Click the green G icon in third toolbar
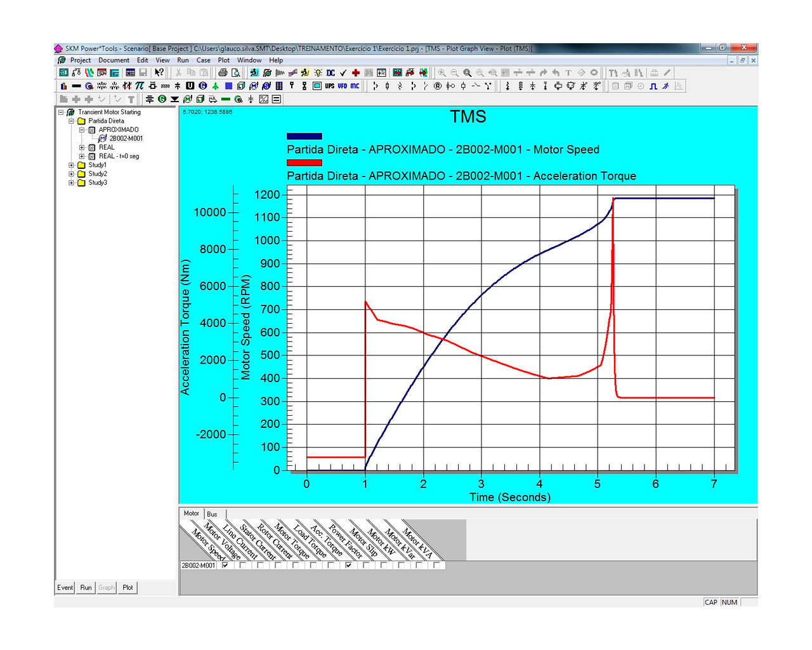 [162, 99]
